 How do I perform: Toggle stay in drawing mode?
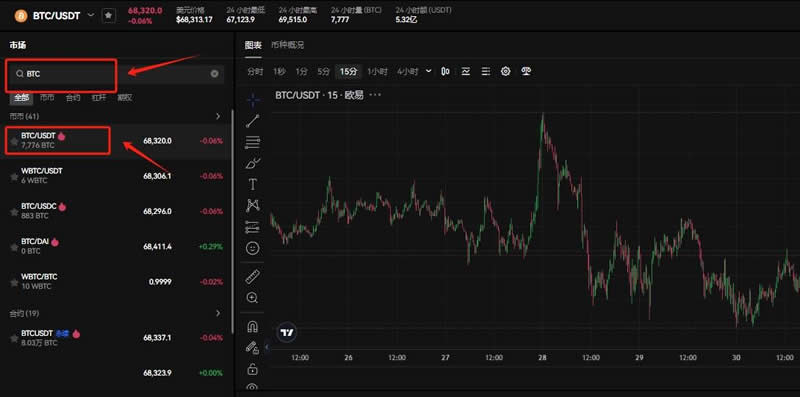253,348
